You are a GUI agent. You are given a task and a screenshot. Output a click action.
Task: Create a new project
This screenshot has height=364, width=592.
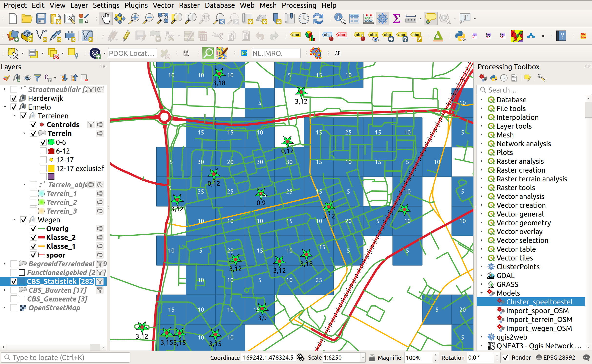coord(13,19)
